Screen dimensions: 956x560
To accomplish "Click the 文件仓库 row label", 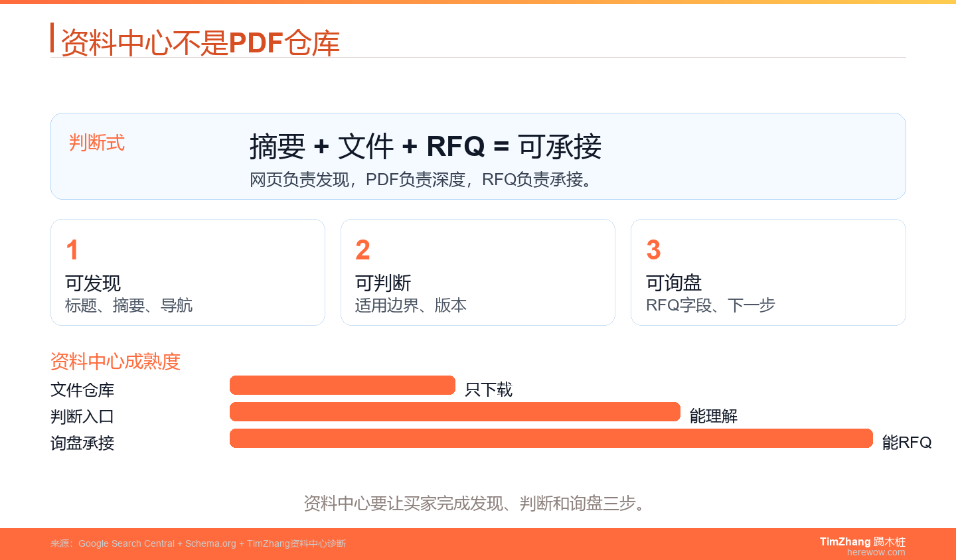I will click(x=82, y=390).
